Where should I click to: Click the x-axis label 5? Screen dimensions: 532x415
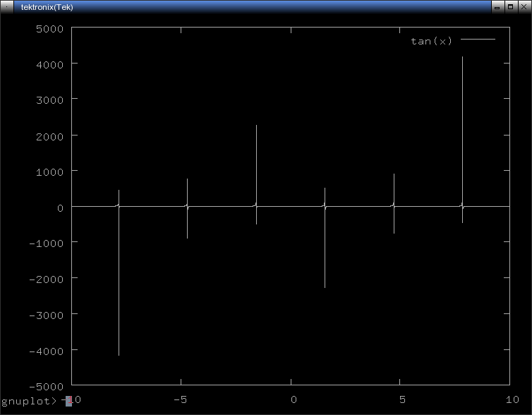[402, 399]
